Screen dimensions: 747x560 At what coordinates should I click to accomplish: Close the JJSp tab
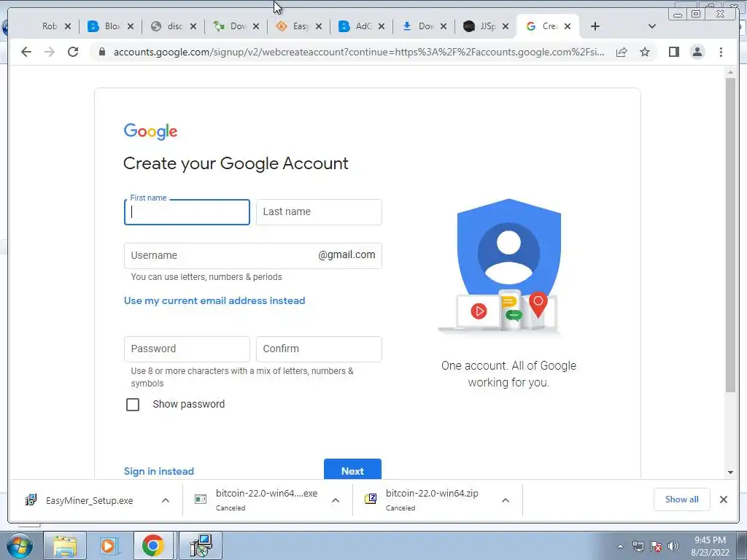tap(506, 26)
